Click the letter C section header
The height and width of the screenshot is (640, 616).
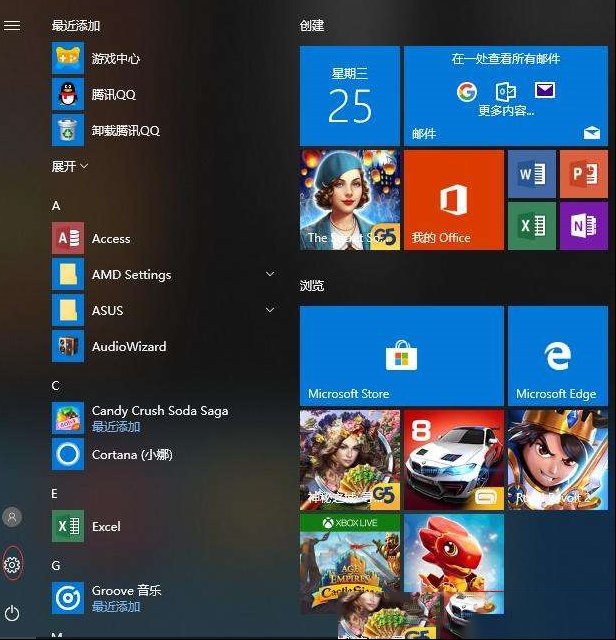56,386
